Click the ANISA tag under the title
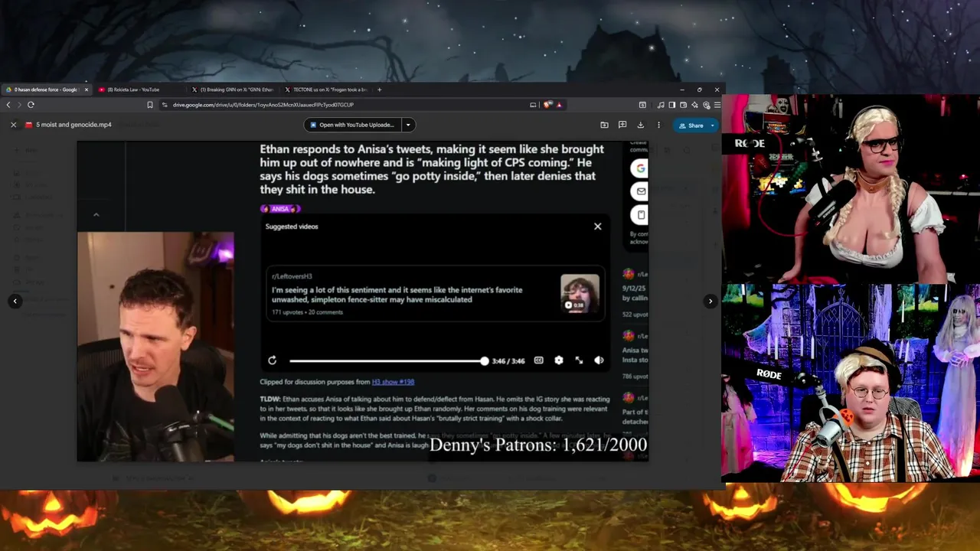The image size is (980, 551). pyautogui.click(x=280, y=209)
